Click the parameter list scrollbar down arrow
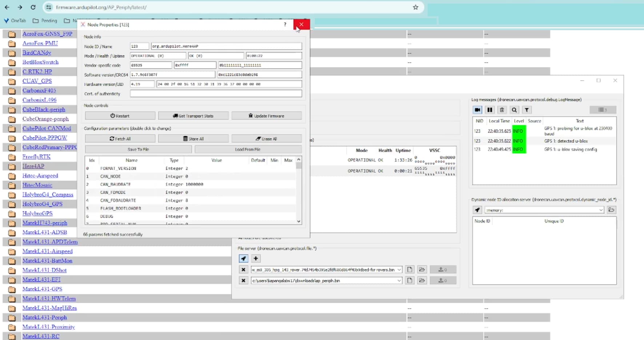The width and height of the screenshot is (644, 340). point(299,221)
